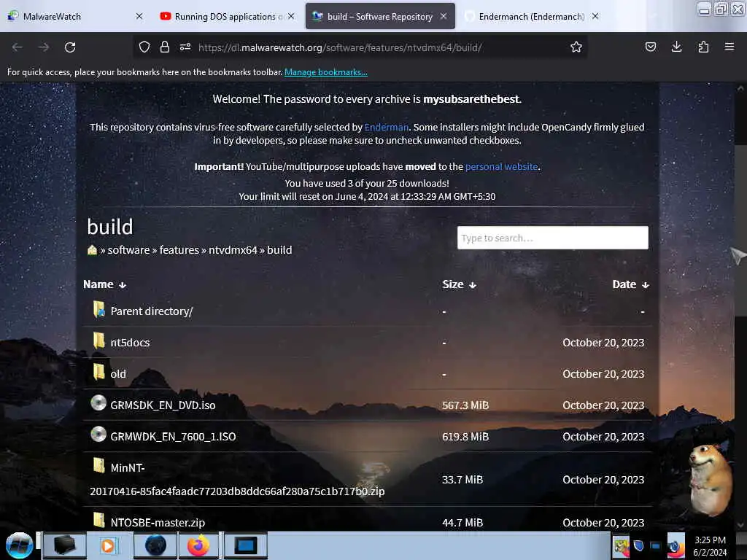Click the GRMSDK_EN_DVD.iso disc icon
The height and width of the screenshot is (560, 747).
click(x=98, y=402)
